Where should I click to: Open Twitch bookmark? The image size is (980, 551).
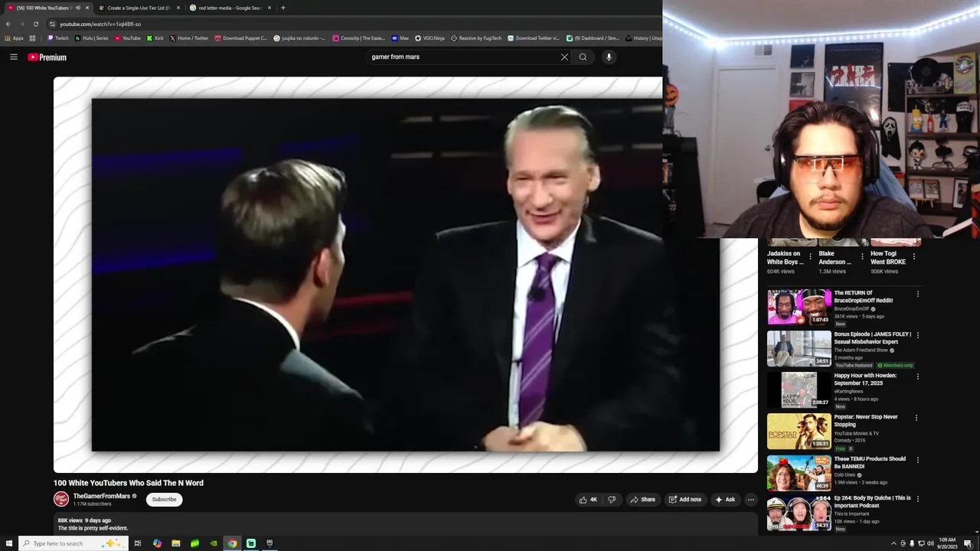(58, 38)
